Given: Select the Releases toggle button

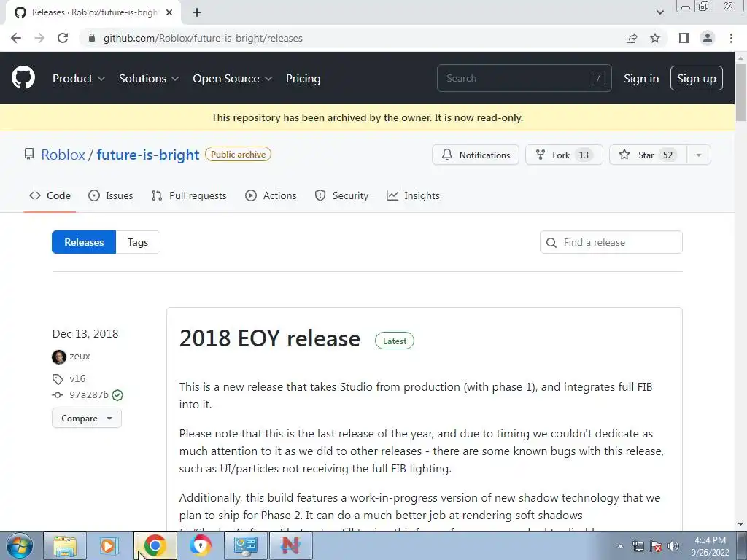Looking at the screenshot, I should [x=84, y=242].
